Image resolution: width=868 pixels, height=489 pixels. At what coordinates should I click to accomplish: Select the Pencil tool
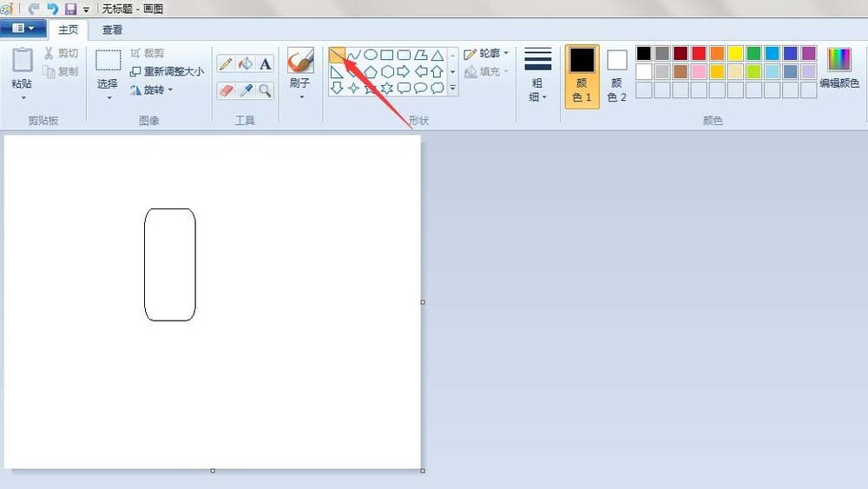point(226,64)
